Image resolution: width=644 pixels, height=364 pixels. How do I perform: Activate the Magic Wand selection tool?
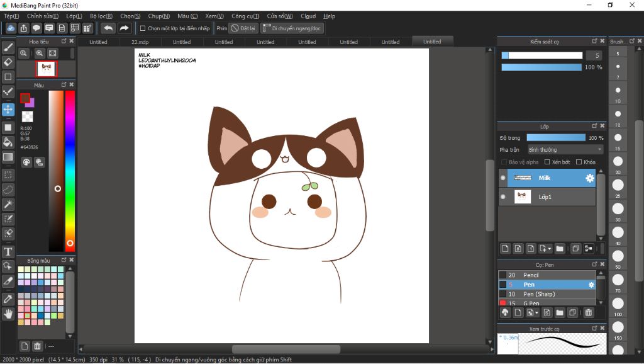8,204
